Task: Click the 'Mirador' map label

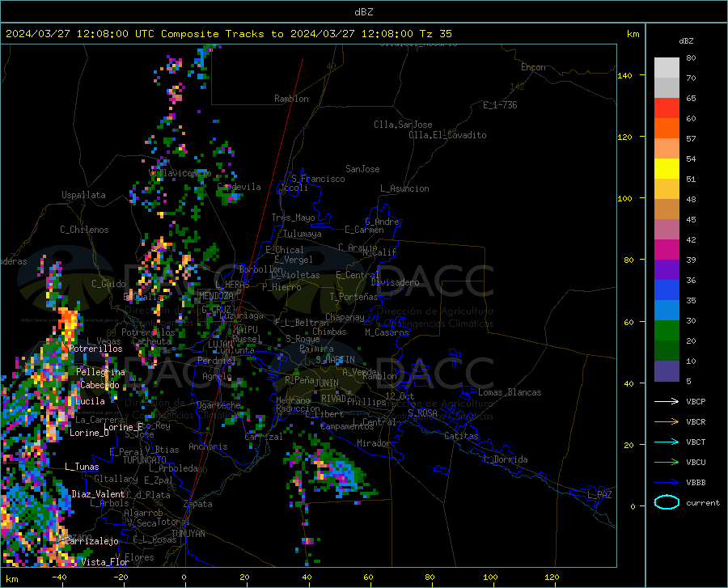Action: coord(373,443)
